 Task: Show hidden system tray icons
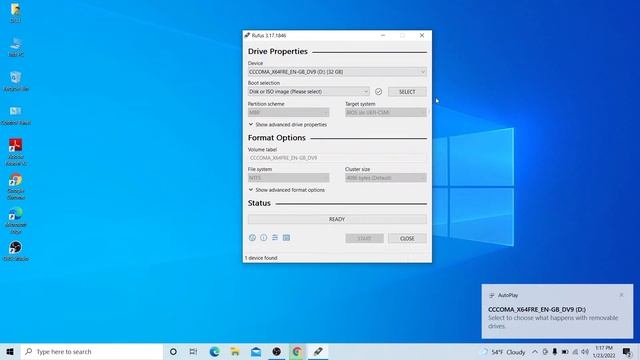[535, 351]
